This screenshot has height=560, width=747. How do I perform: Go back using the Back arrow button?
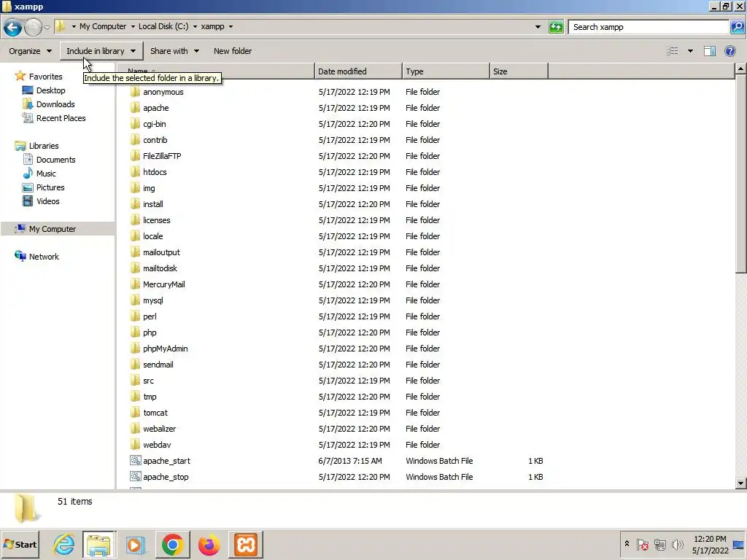point(13,27)
